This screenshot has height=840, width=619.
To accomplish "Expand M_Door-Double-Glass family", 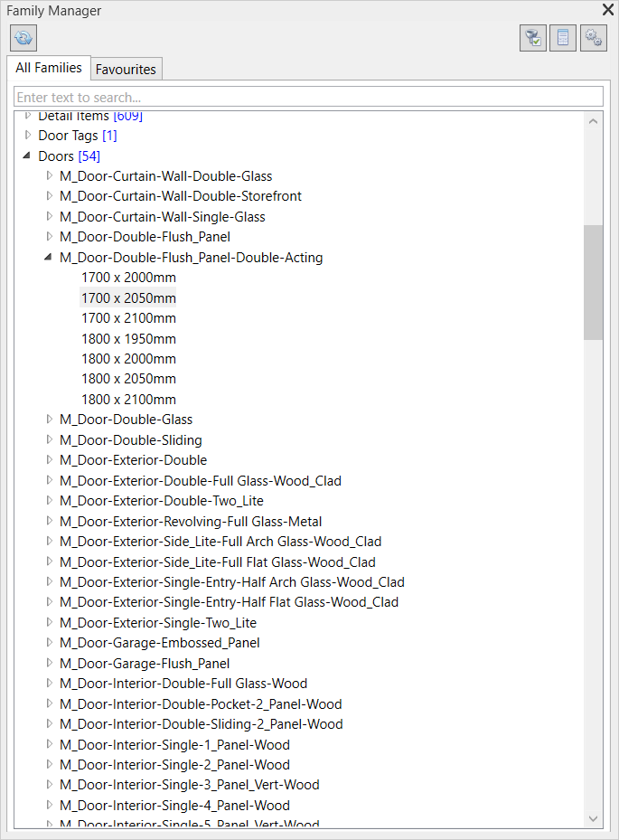I will coord(50,419).
